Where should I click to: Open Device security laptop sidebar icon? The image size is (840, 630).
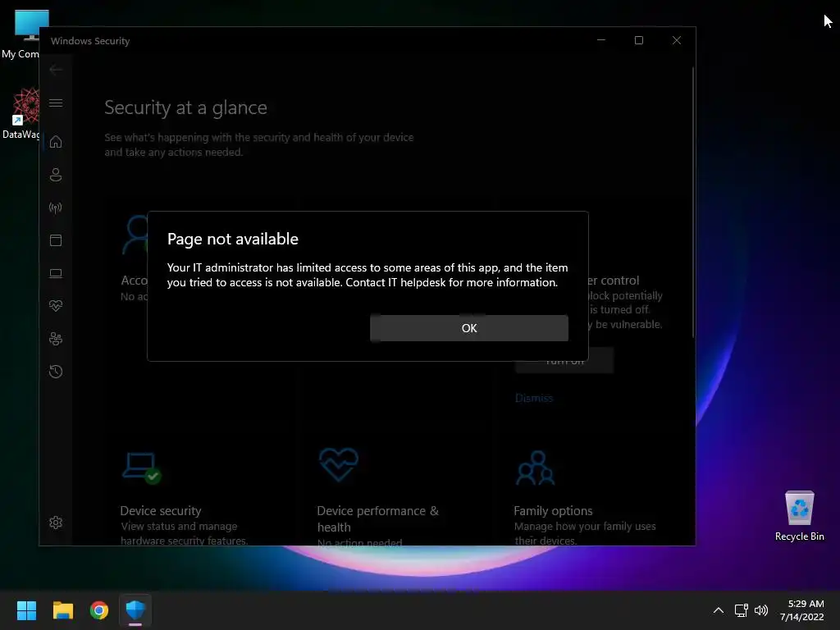(56, 274)
